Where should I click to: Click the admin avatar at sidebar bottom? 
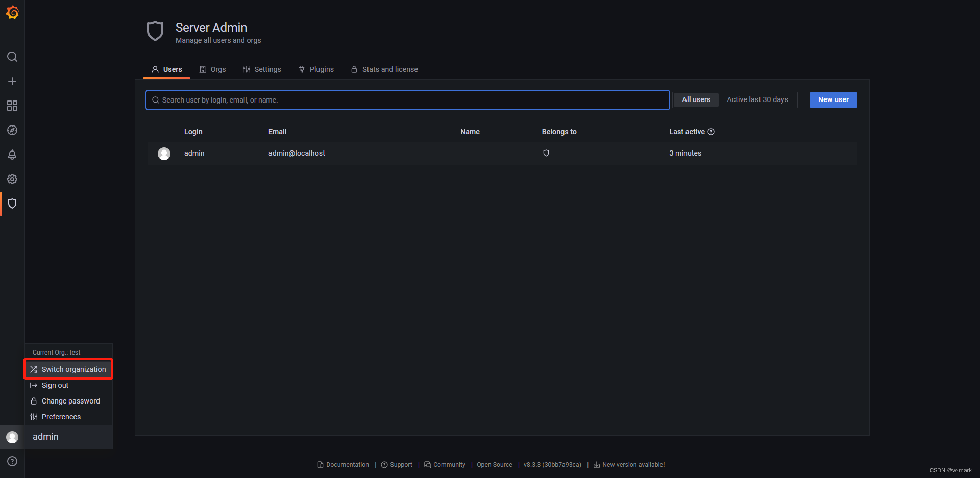pyautogui.click(x=12, y=437)
